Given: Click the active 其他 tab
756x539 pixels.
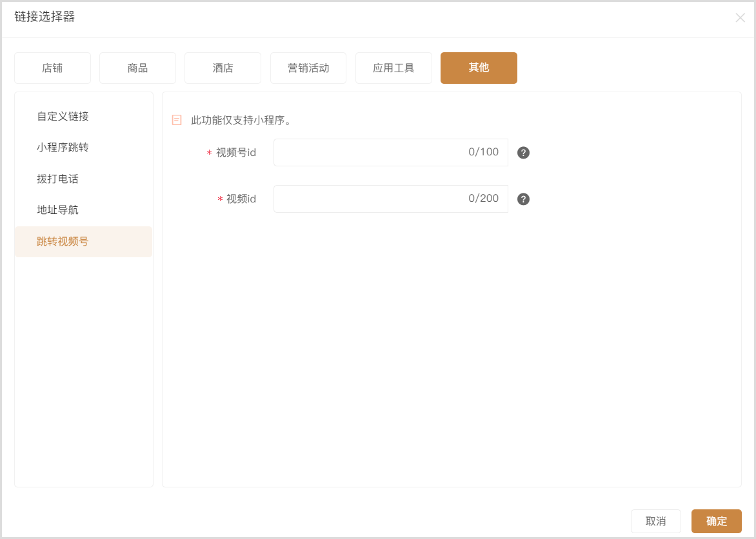Looking at the screenshot, I should 479,68.
